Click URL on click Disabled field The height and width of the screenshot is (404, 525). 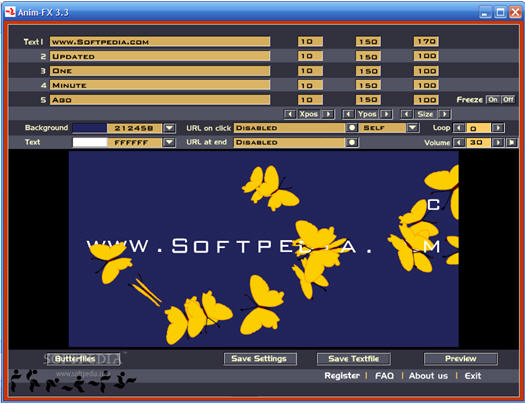pos(289,128)
